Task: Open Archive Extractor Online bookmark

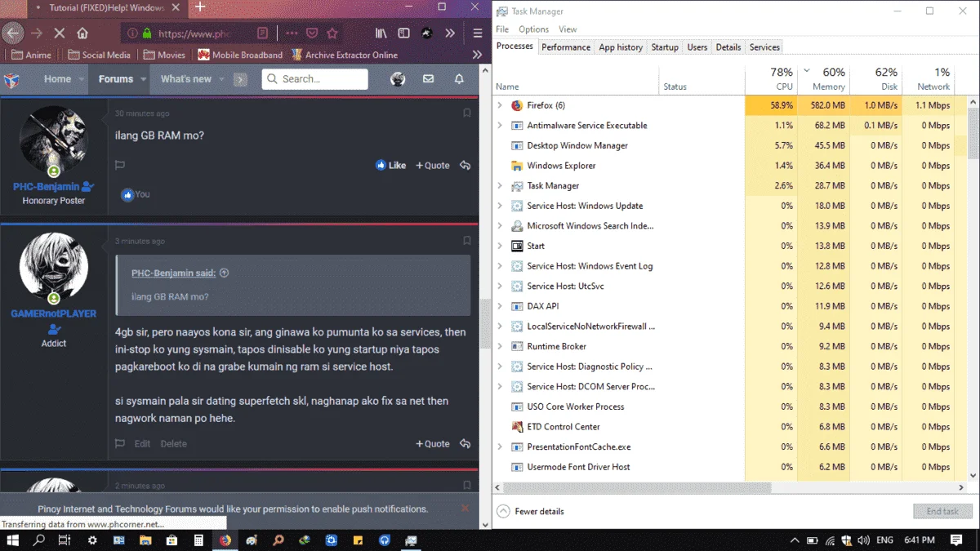Action: coord(344,55)
